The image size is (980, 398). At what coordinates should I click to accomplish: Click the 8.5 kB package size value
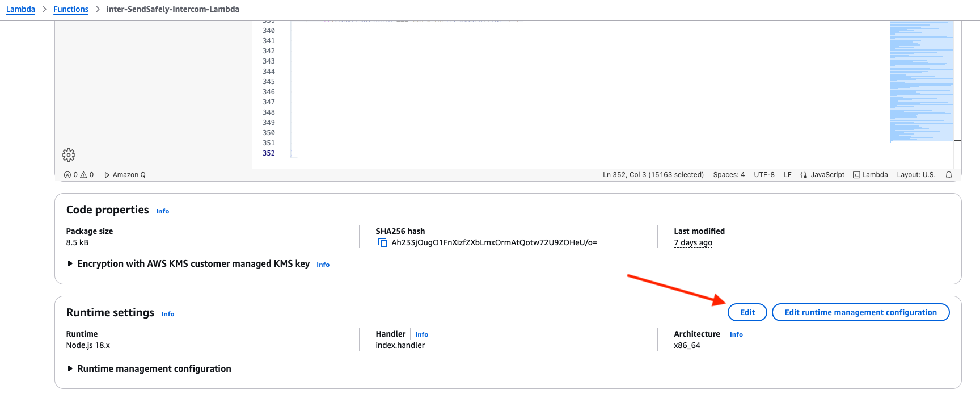tap(77, 242)
